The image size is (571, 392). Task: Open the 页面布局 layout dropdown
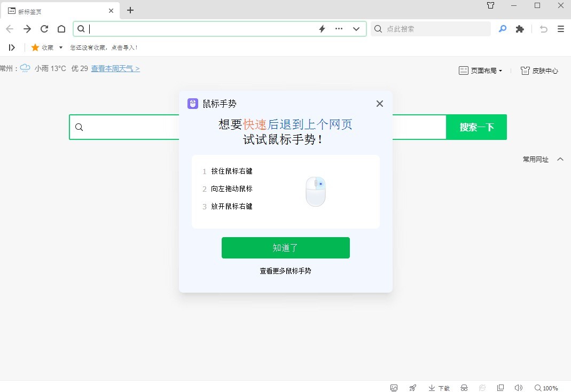point(480,70)
